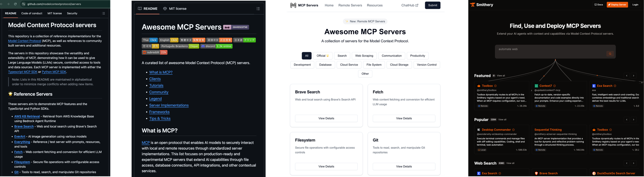View all Popular servers
This screenshot has width=644, height=177.
tap(502, 120)
